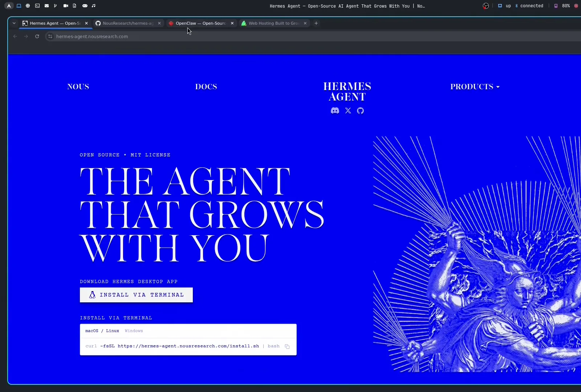
Task: Open the mail envelope workspace icon
Action: (46, 6)
